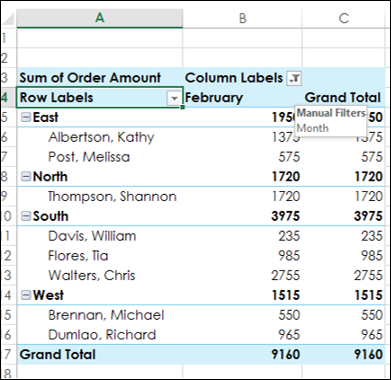This screenshot has height=380, width=391.
Task: Open the Row Labels dropdown arrow
Action: 174,98
